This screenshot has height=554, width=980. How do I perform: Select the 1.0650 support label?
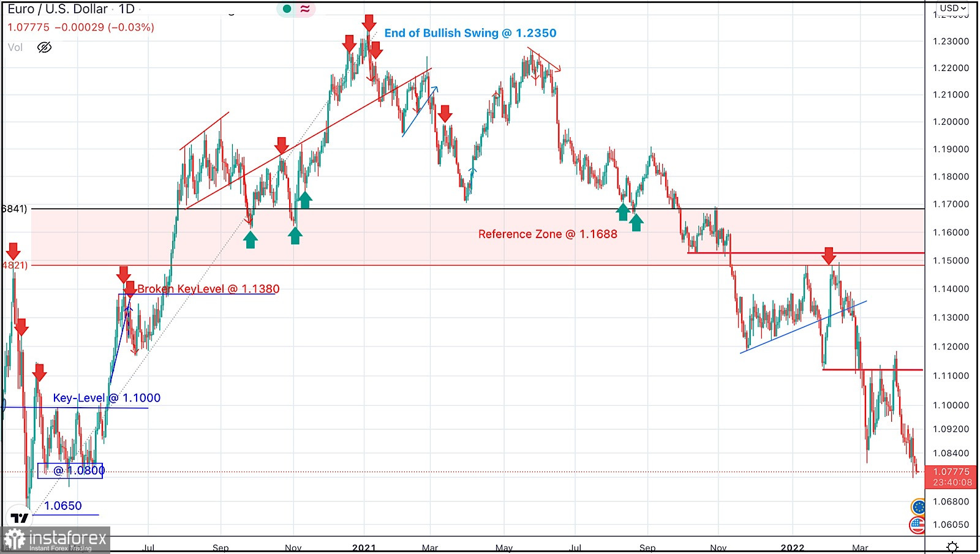coord(62,506)
